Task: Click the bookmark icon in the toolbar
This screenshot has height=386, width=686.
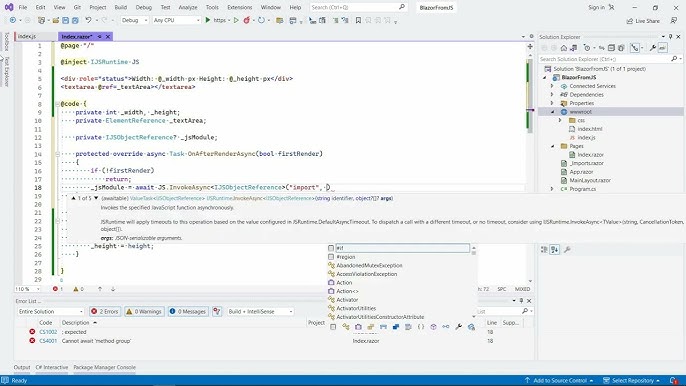Action: (358, 20)
